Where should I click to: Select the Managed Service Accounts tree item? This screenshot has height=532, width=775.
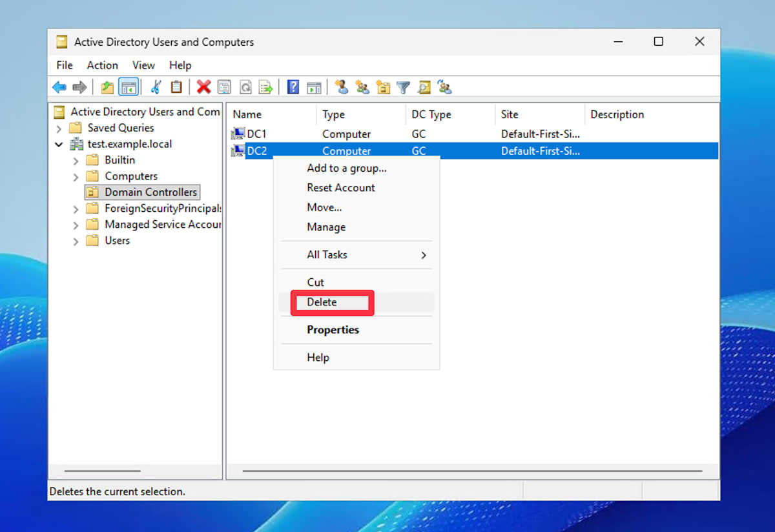[163, 225]
